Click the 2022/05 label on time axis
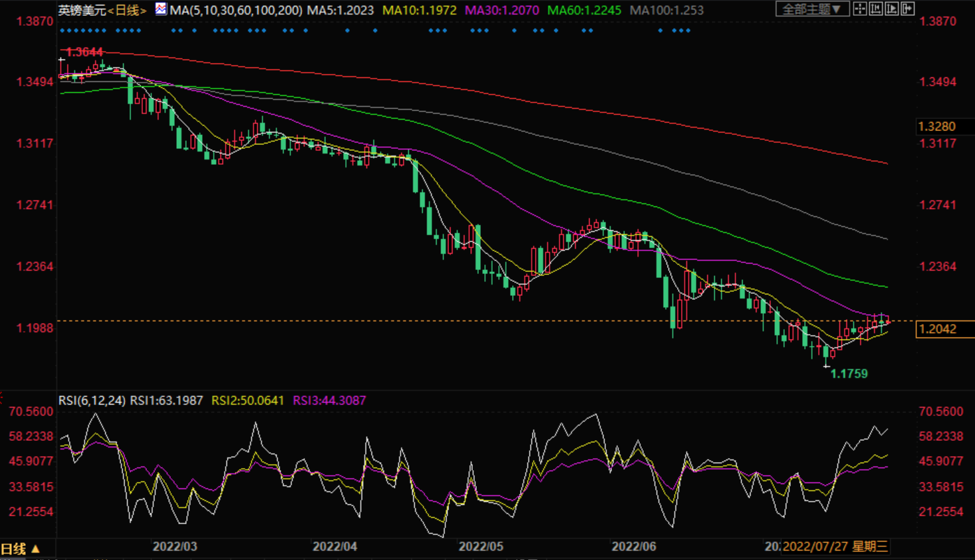The image size is (975, 560). pyautogui.click(x=481, y=547)
